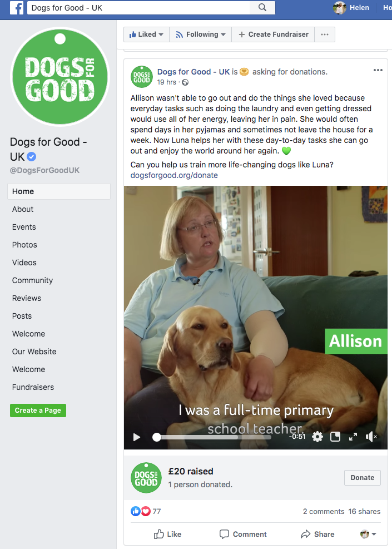Toggle the Liked page button
Image resolution: width=392 pixels, height=549 pixels.
pos(146,34)
